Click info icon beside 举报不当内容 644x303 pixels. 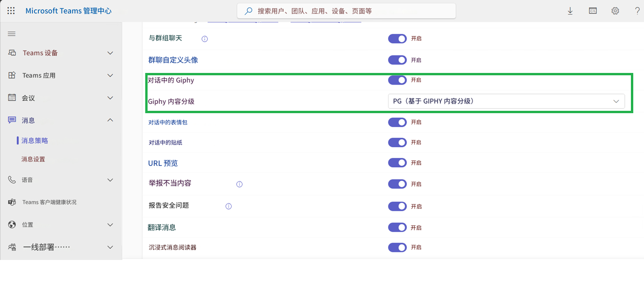240,184
